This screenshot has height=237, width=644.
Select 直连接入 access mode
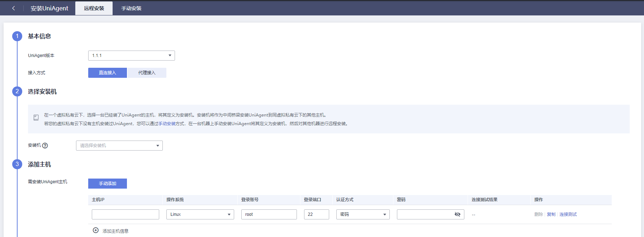coord(108,73)
